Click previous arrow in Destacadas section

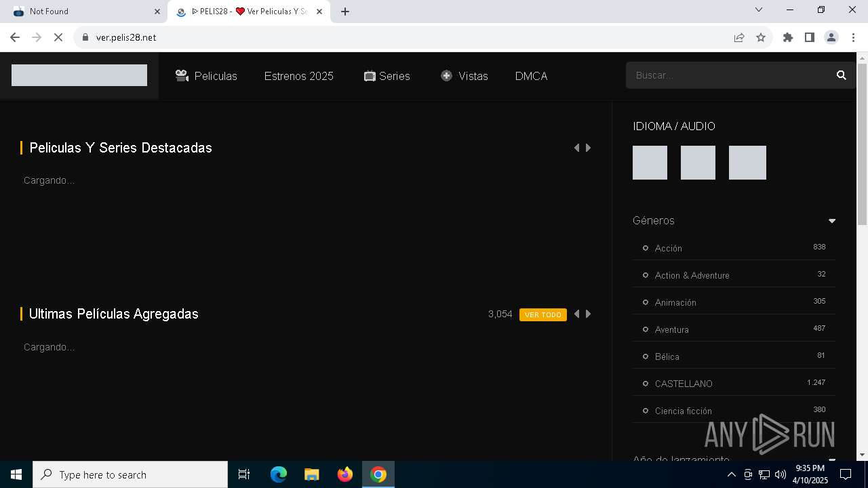576,148
